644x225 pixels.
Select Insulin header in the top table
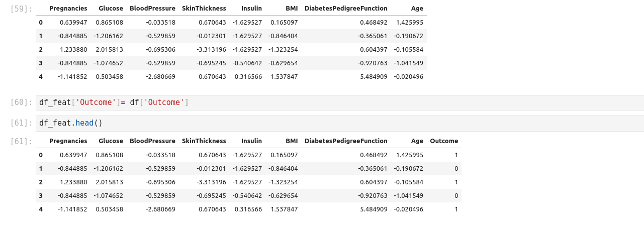pyautogui.click(x=251, y=9)
